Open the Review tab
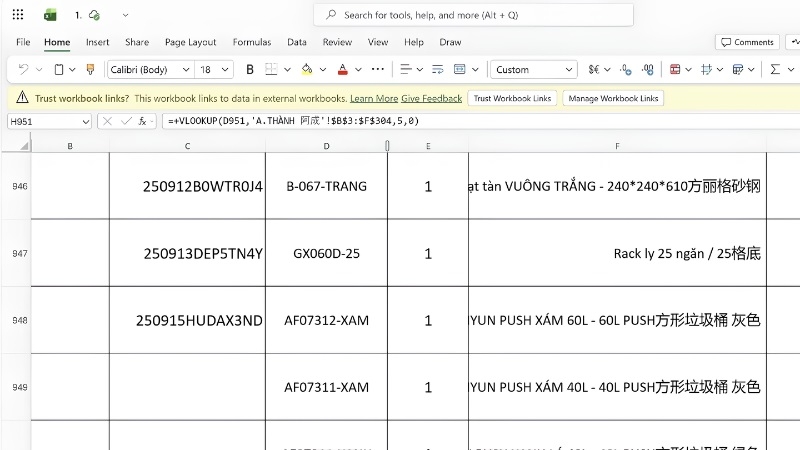Viewport: 800px width, 450px height. click(x=337, y=42)
